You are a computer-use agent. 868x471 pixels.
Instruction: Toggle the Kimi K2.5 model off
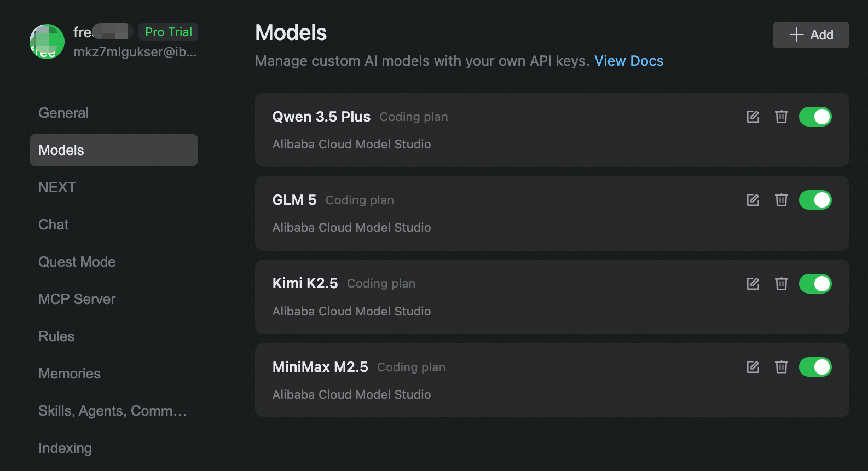coord(815,284)
